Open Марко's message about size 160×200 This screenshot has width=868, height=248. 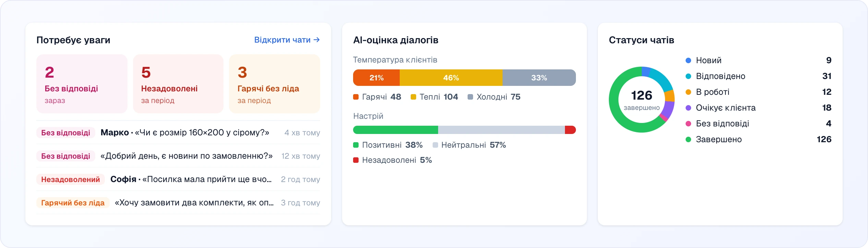point(178,133)
